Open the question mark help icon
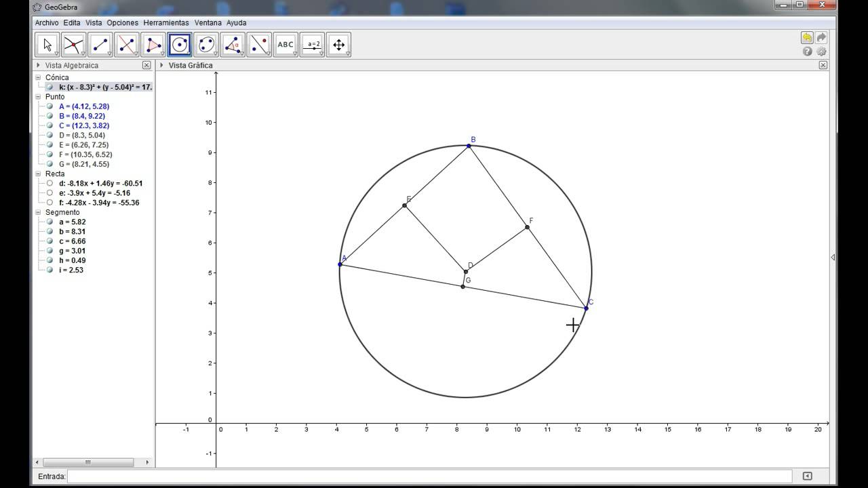This screenshot has height=488, width=868. [x=807, y=52]
